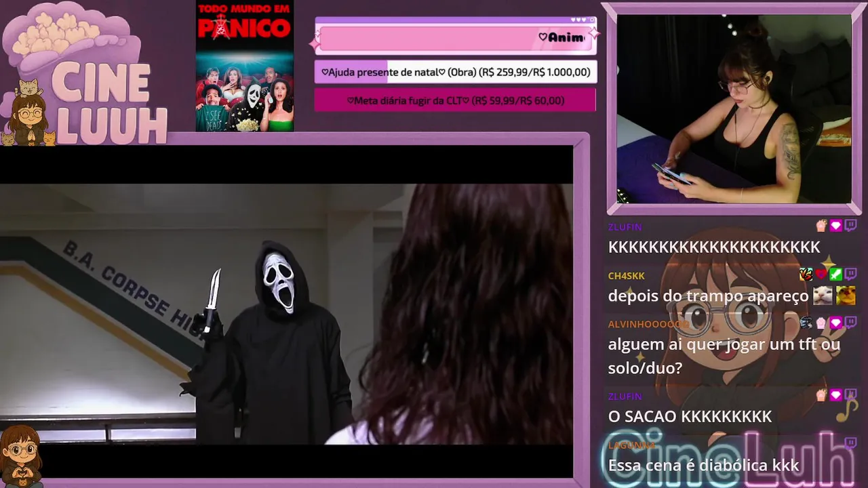Click the ZLUFIN username above O SACAO
Screen dimensions: 868x488
pos(625,396)
